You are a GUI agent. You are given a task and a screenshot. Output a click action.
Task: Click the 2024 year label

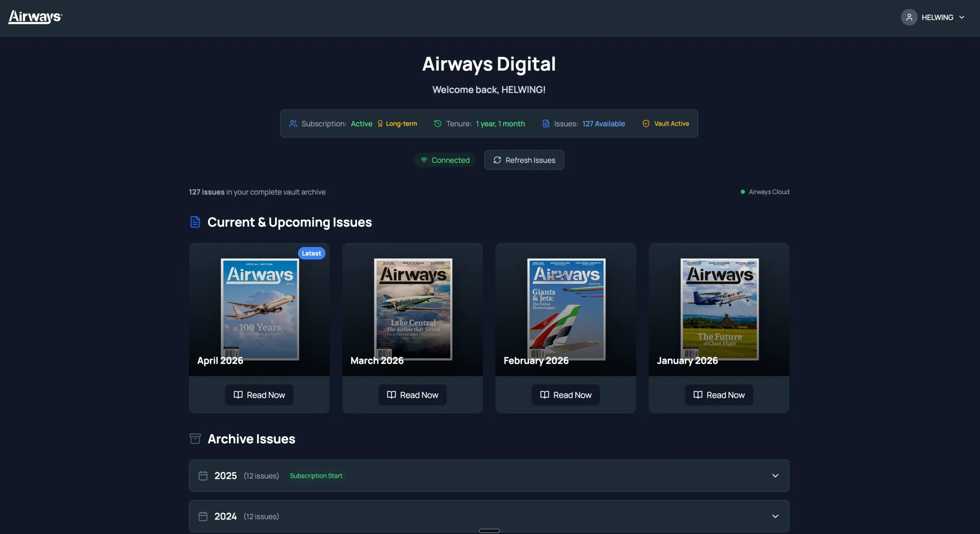pos(225,516)
